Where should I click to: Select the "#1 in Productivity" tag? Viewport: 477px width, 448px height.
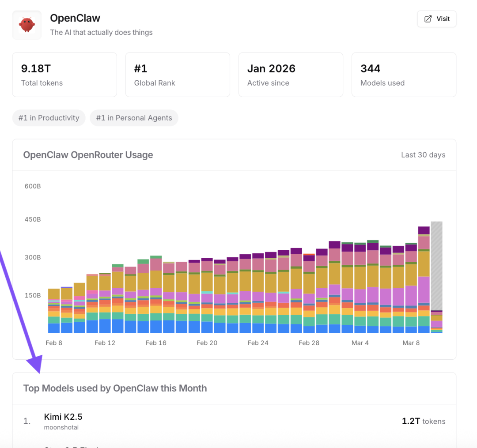[x=49, y=118]
